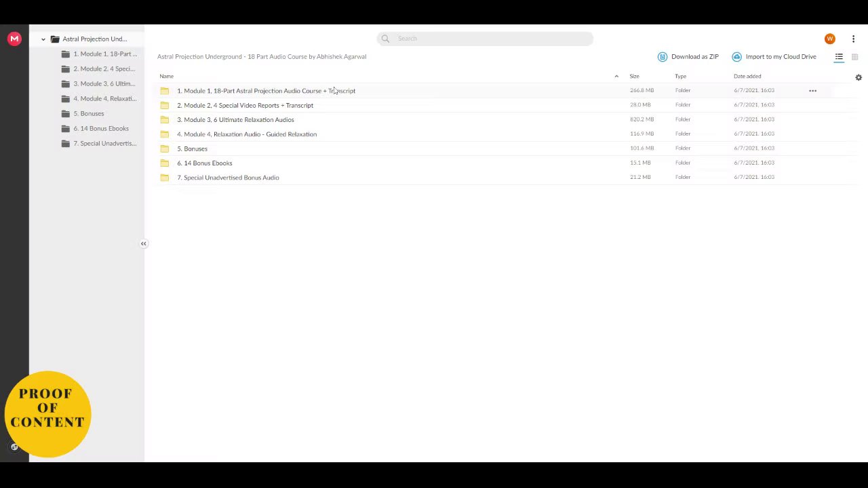
Task: Select Astral Projection Und... in tree
Action: 95,39
